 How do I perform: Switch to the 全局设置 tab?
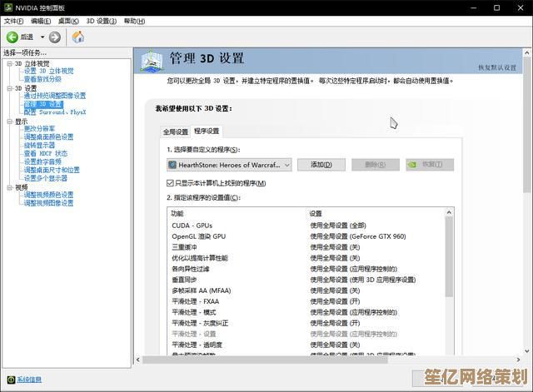coord(176,131)
